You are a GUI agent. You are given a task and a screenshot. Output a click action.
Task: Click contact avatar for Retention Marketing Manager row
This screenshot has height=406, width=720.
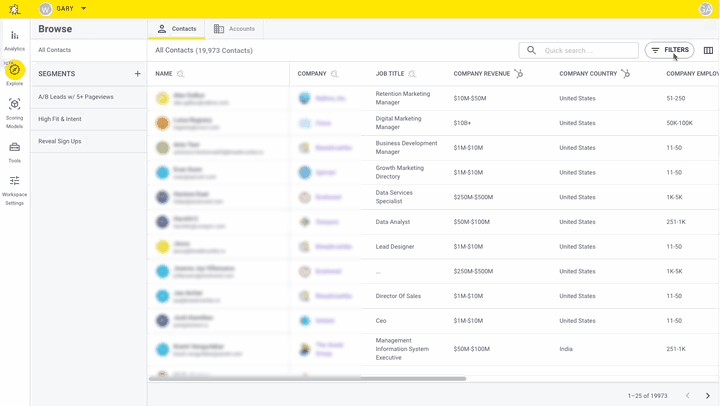coord(163,98)
